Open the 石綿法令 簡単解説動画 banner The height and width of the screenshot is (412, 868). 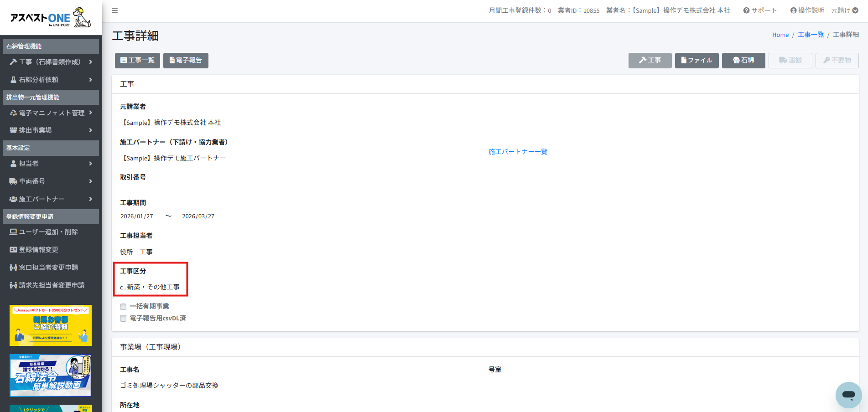click(51, 376)
